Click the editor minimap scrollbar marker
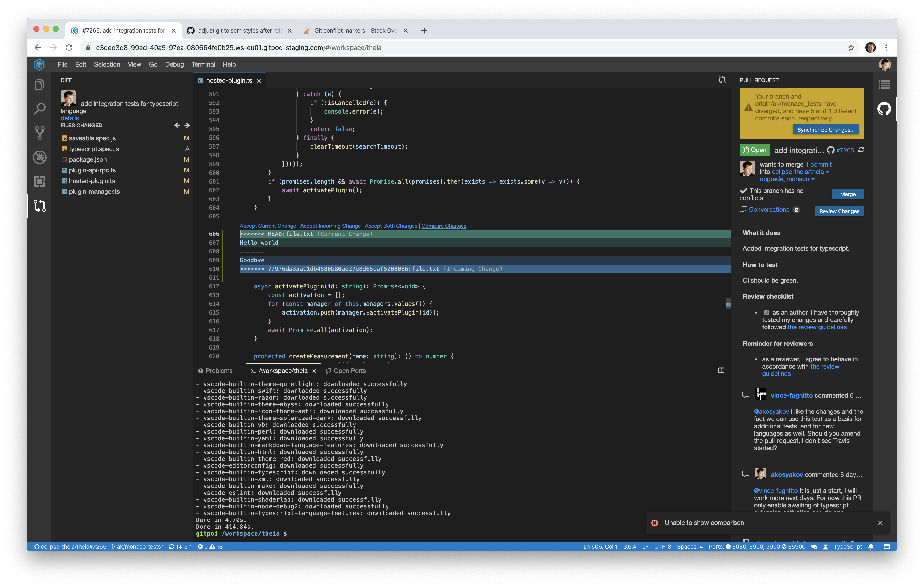 coord(728,304)
